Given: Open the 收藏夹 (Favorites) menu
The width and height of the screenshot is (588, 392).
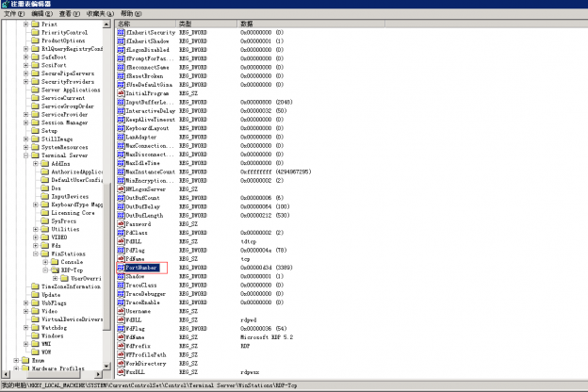Looking at the screenshot, I should [x=96, y=14].
